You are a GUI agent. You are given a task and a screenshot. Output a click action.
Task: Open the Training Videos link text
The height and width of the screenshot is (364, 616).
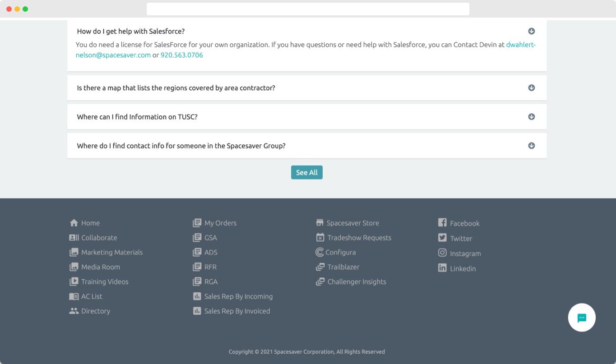tap(105, 282)
